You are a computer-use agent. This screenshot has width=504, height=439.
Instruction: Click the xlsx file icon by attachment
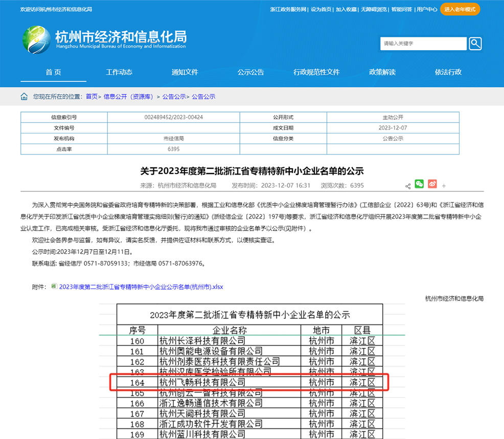click(54, 287)
